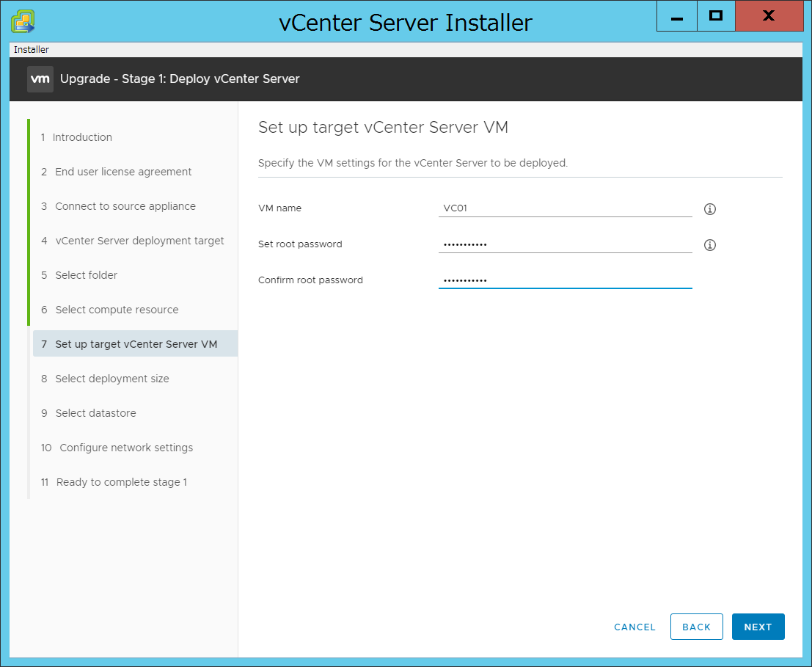812x667 pixels.
Task: Click the root password info icon
Action: 710,245
